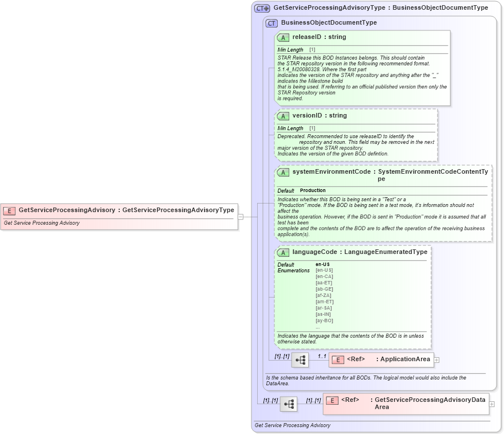Click the GetServiceProcessingAdvisoryDataArea reference label

coord(428,403)
